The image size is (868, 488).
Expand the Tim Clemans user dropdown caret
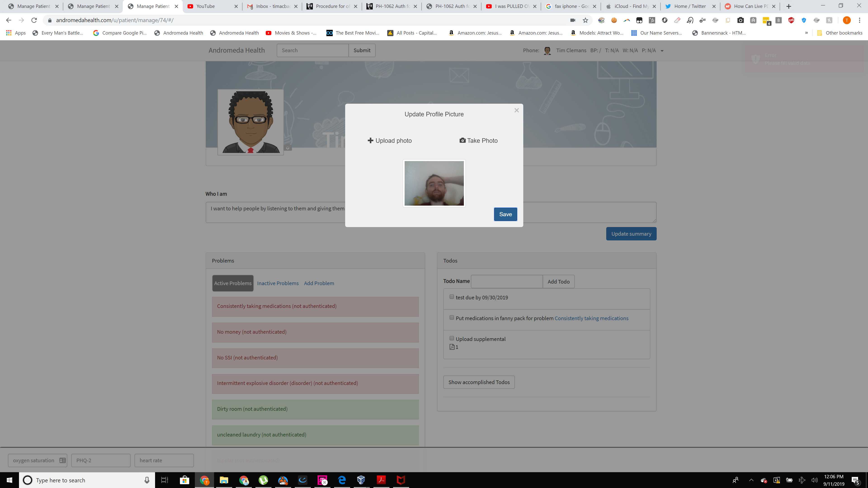click(x=662, y=51)
